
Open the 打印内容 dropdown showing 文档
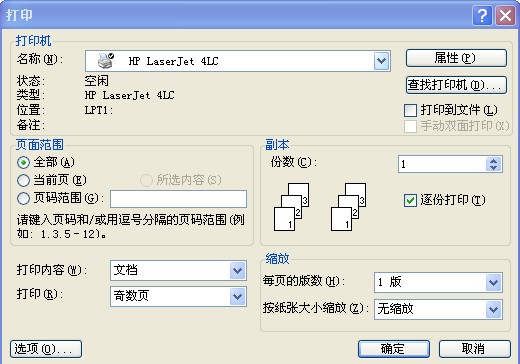click(x=238, y=270)
